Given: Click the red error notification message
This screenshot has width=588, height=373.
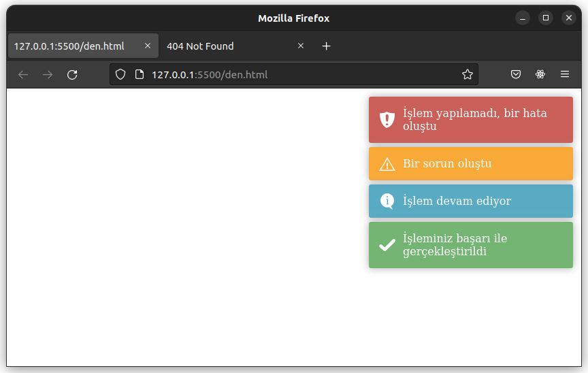Looking at the screenshot, I should [x=471, y=120].
